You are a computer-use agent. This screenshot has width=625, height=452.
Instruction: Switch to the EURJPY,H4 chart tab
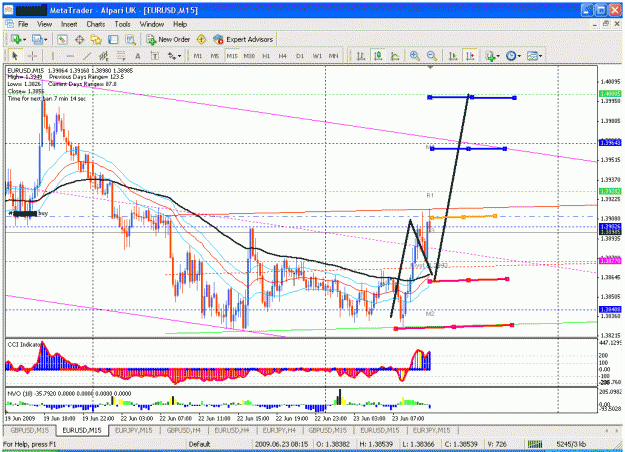pyautogui.click(x=279, y=430)
